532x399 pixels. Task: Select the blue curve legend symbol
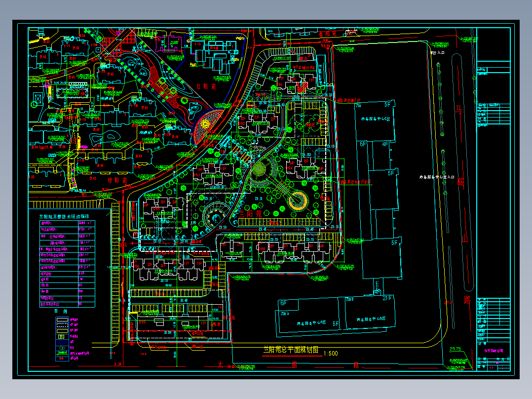[x=62, y=343]
